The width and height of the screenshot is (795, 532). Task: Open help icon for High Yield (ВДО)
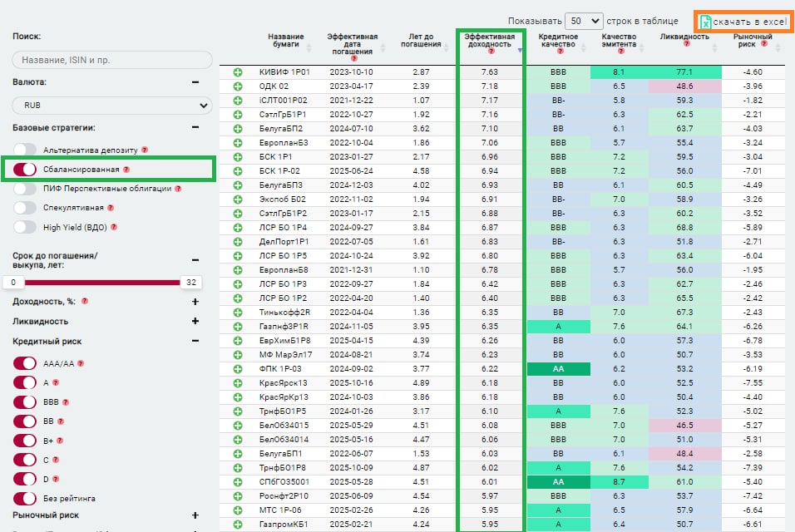(x=114, y=227)
